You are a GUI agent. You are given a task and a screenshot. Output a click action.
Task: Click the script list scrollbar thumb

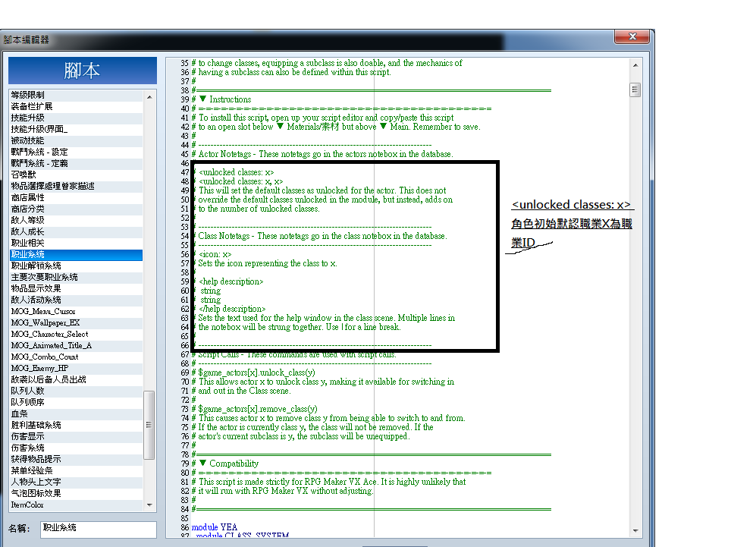[149, 425]
